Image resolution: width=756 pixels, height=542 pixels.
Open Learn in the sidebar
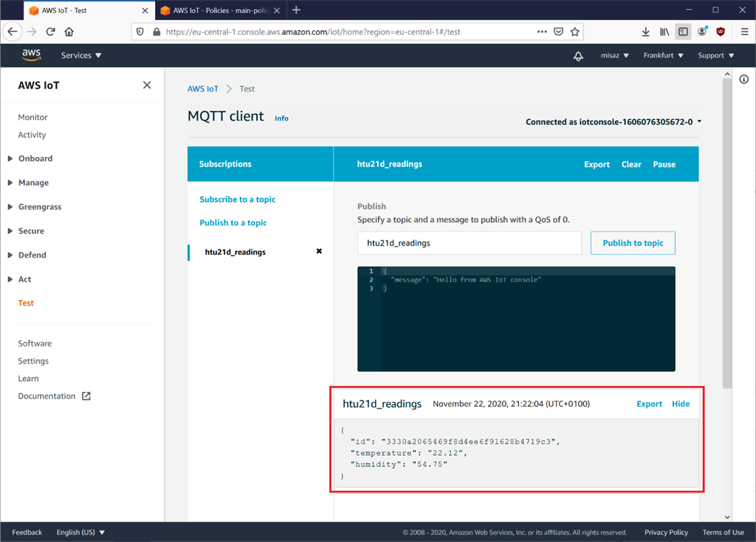pyautogui.click(x=29, y=378)
